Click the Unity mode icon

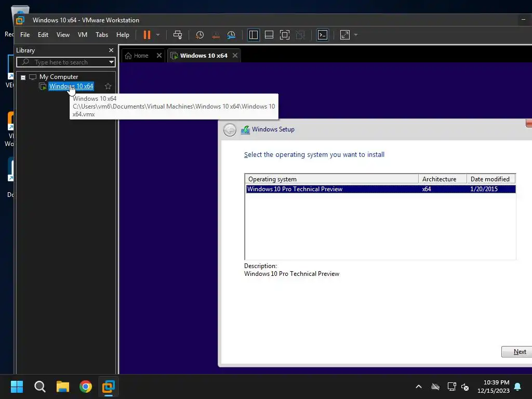(300, 35)
